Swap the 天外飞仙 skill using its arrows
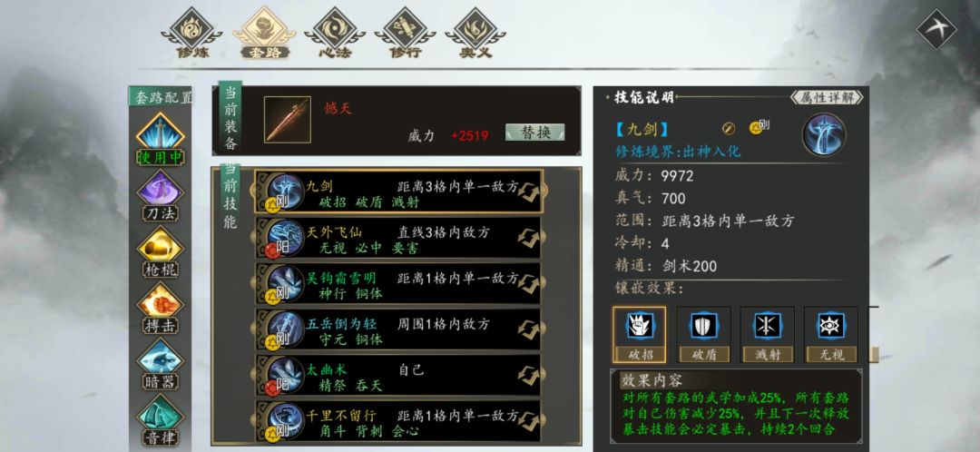 click(528, 238)
